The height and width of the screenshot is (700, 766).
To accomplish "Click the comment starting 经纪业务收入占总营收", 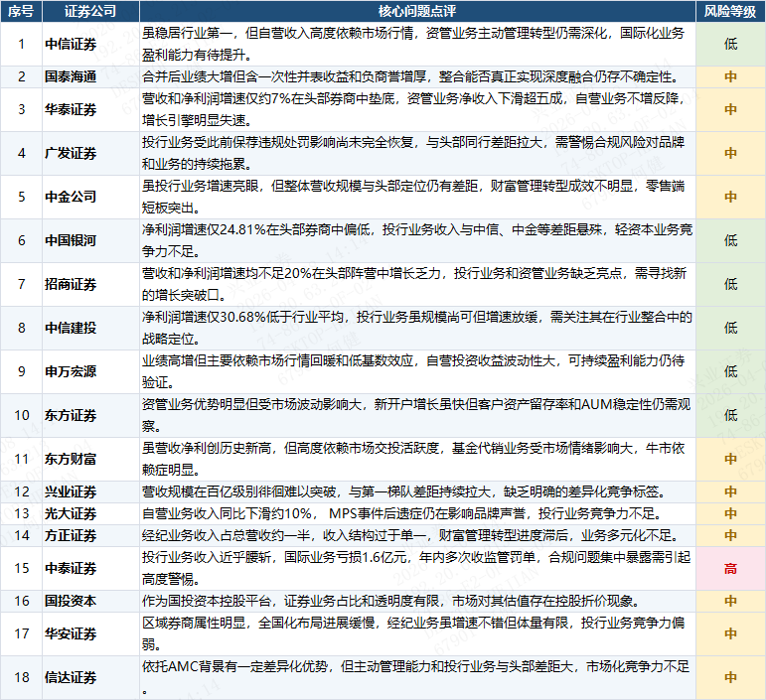I will click(x=417, y=535).
